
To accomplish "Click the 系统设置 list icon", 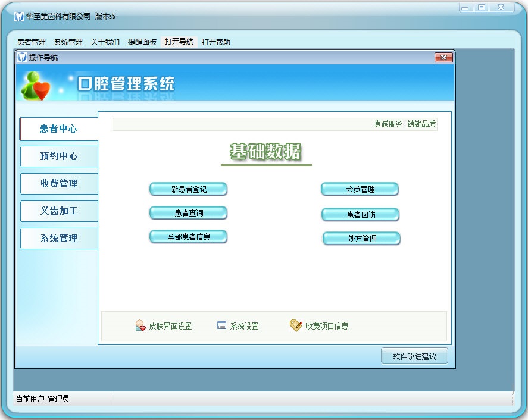I will (221, 325).
